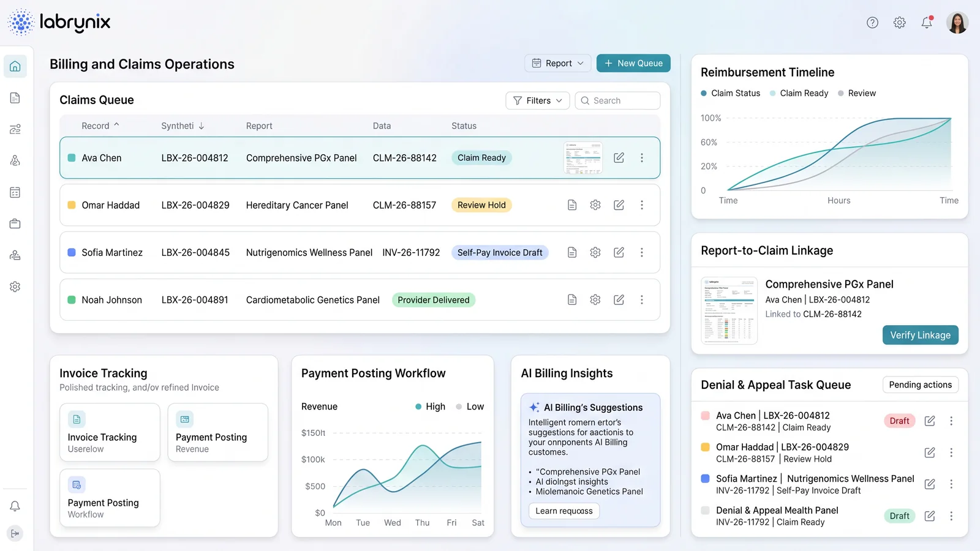Select the Invoice Tracking Userelow card
Viewport: 980px width, 551px height.
tap(110, 432)
